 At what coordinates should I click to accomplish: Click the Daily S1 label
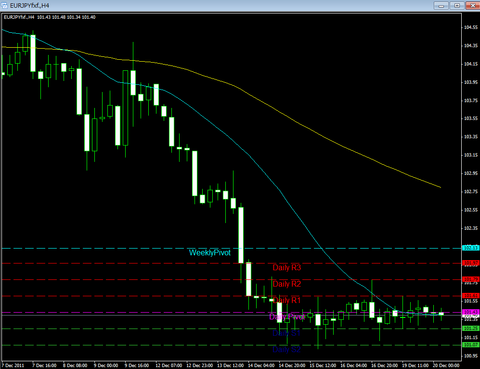point(286,333)
